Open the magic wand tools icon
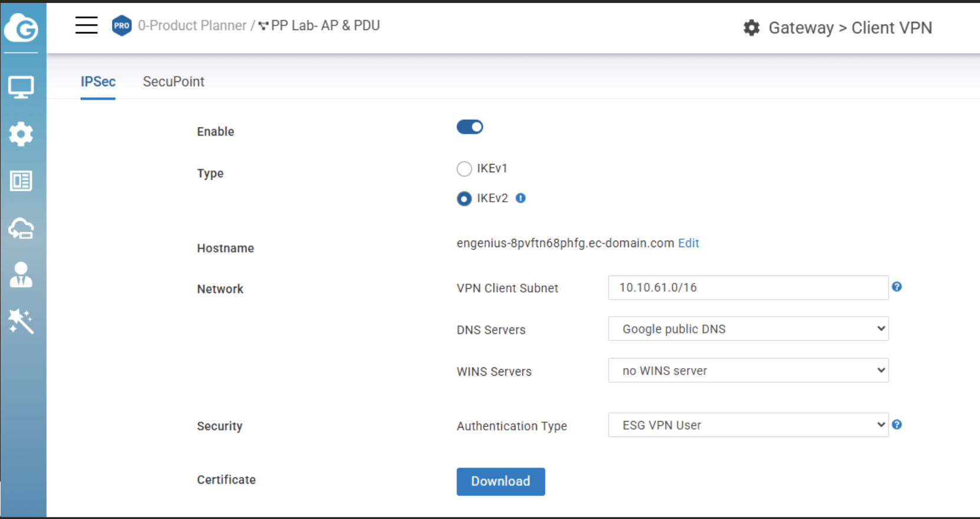The height and width of the screenshot is (519, 980). coord(21,321)
